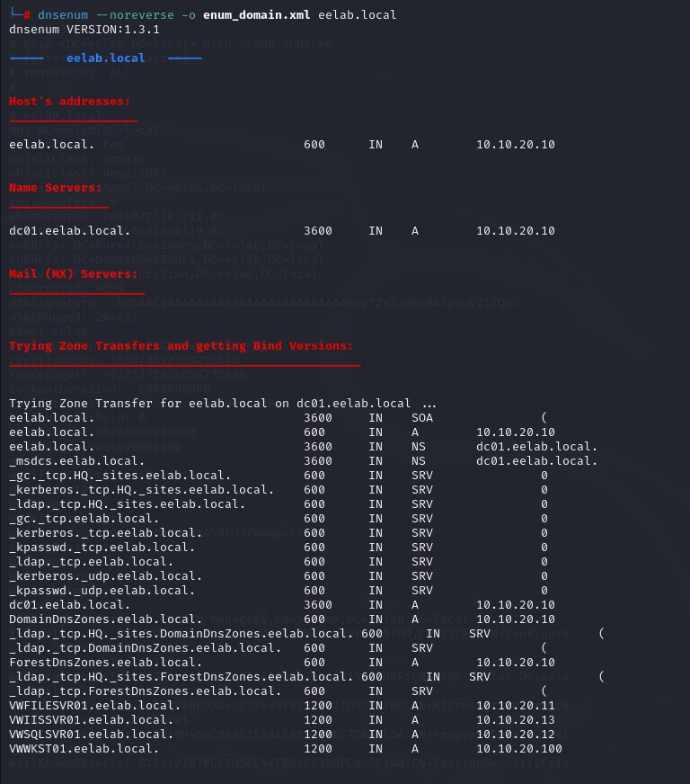This screenshot has height=784, width=690.
Task: Click the Trying Zone Transfer for eelab.local line
Action: (223, 404)
